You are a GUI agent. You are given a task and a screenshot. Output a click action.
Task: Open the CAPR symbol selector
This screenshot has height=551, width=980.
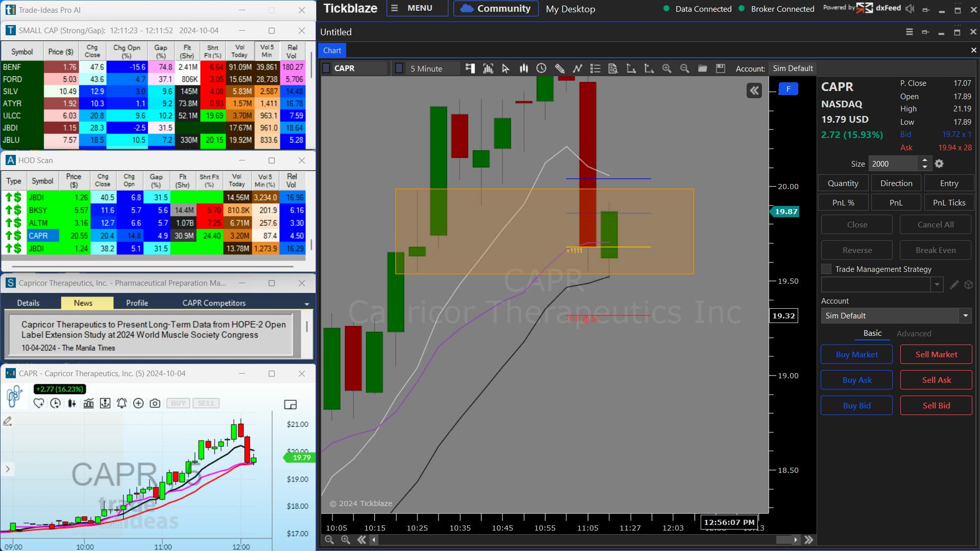point(360,68)
